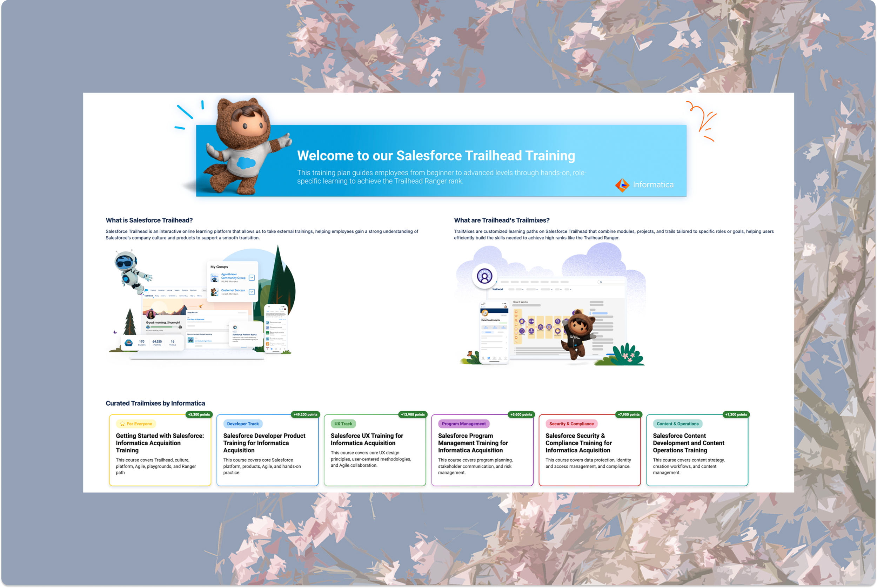877x588 pixels.
Task: Click the +5,600 points badge
Action: coord(521,414)
